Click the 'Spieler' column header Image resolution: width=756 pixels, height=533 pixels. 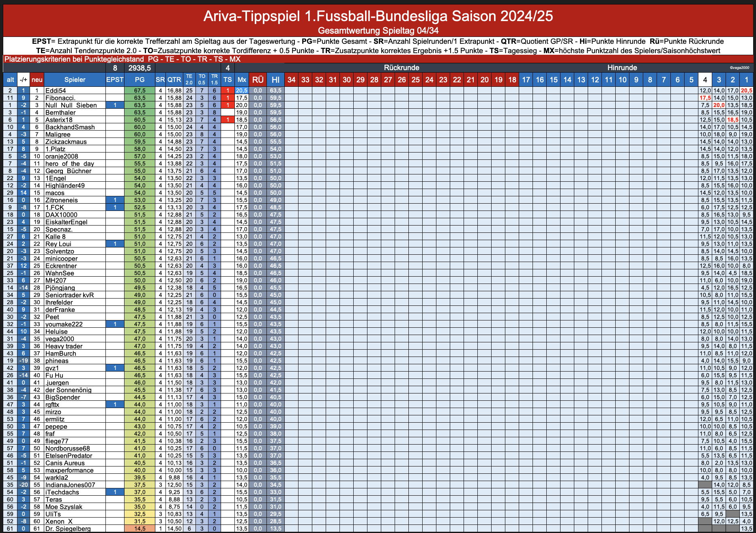coord(75,80)
